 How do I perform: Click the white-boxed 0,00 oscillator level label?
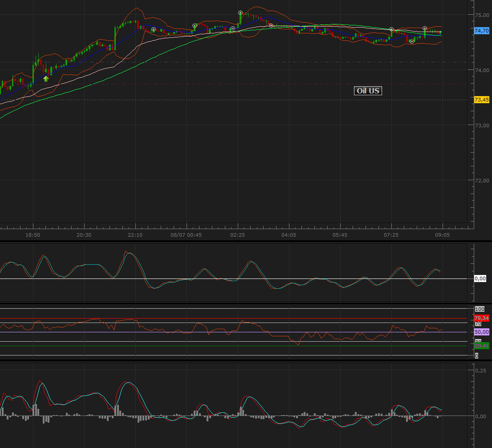pos(480,278)
